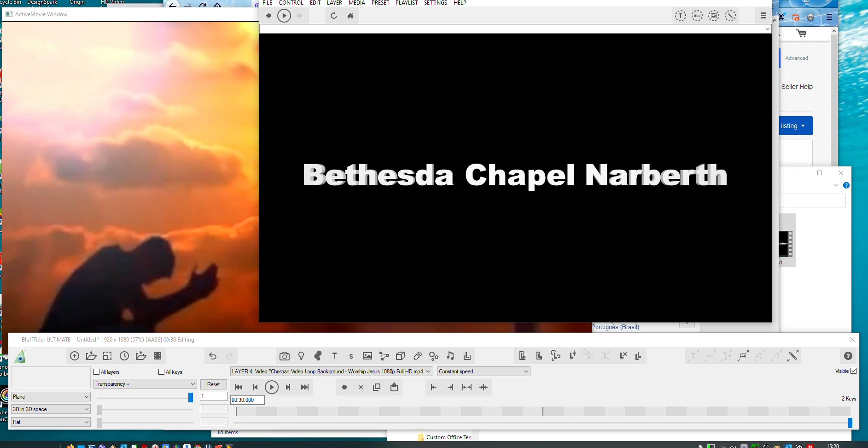The image size is (868, 448).
Task: Open the MEDIA menu
Action: click(357, 3)
